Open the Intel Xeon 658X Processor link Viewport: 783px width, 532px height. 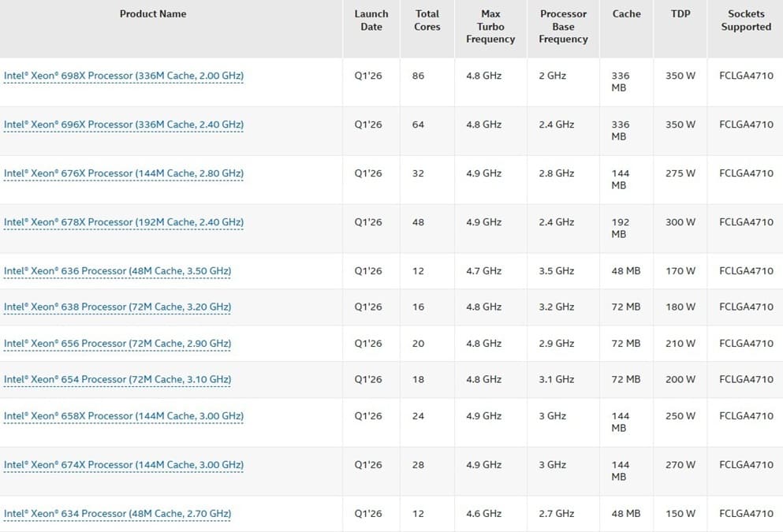pyautogui.click(x=124, y=416)
